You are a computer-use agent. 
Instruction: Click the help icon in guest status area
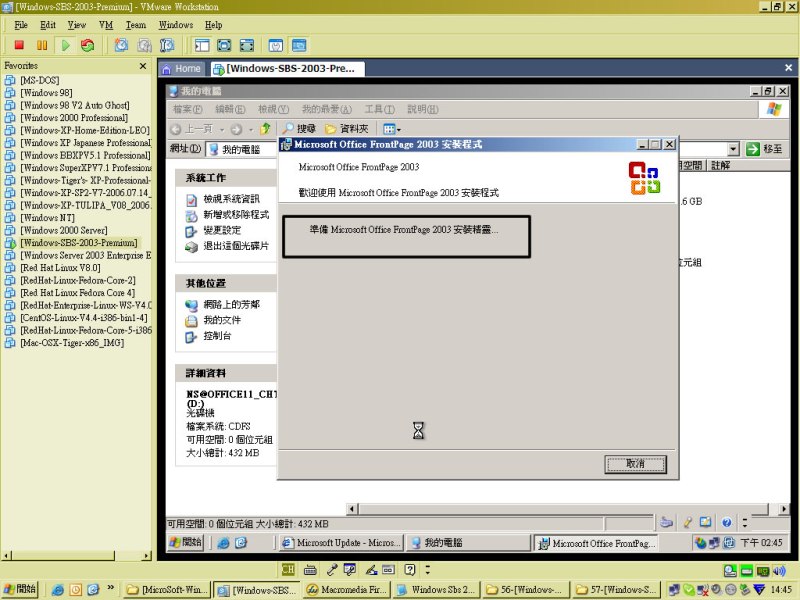pyautogui.click(x=727, y=522)
